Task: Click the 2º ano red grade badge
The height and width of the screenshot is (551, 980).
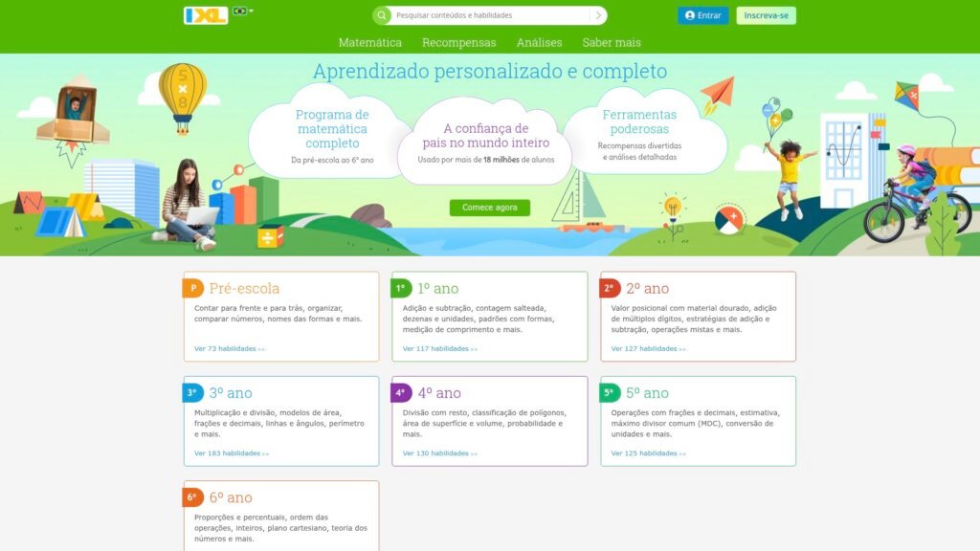Action: (610, 288)
